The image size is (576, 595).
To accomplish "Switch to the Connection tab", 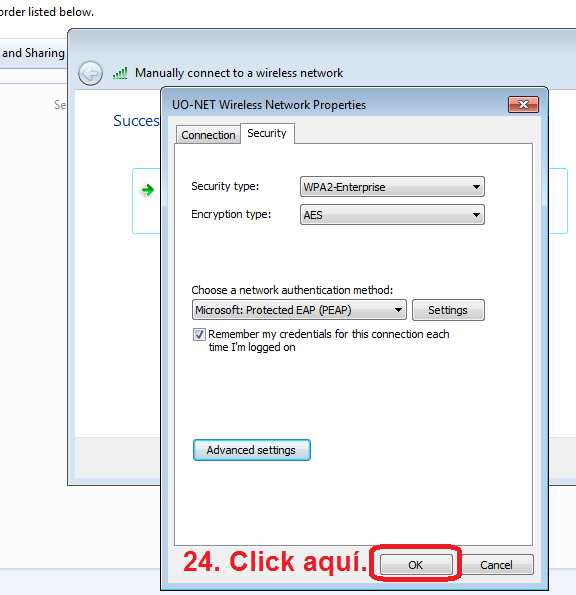I will click(208, 135).
